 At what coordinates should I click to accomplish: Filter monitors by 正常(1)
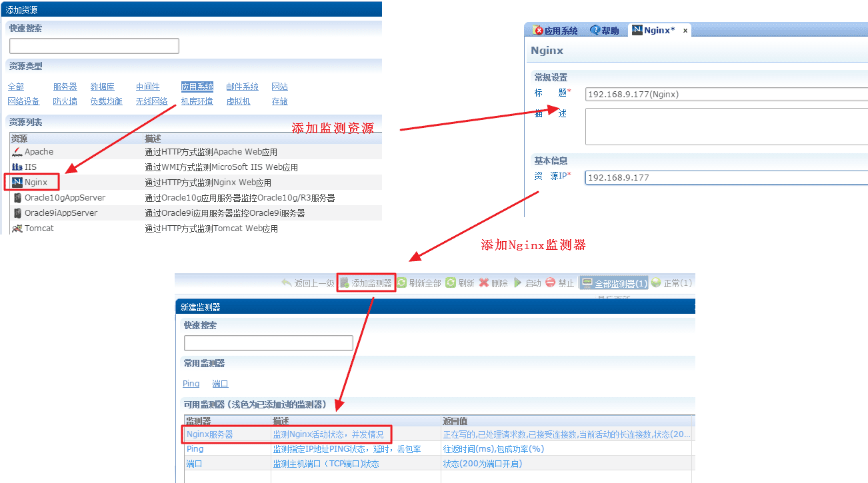pos(671,283)
